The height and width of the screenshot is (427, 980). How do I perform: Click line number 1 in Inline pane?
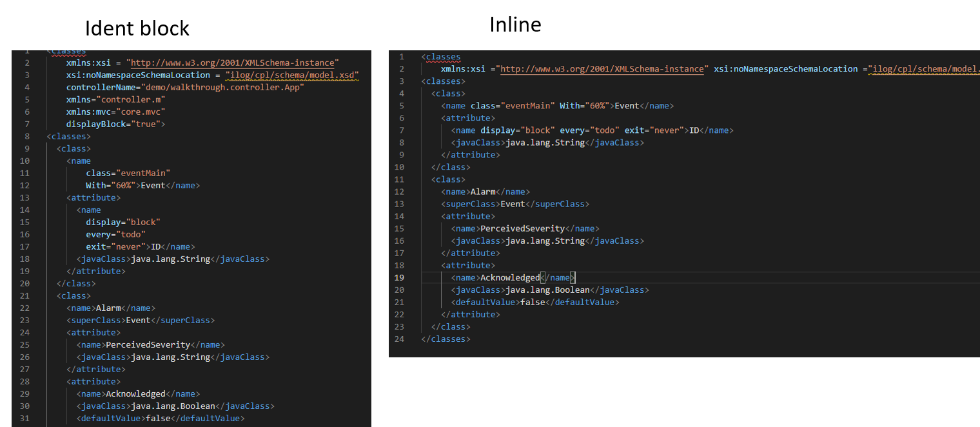tap(402, 57)
